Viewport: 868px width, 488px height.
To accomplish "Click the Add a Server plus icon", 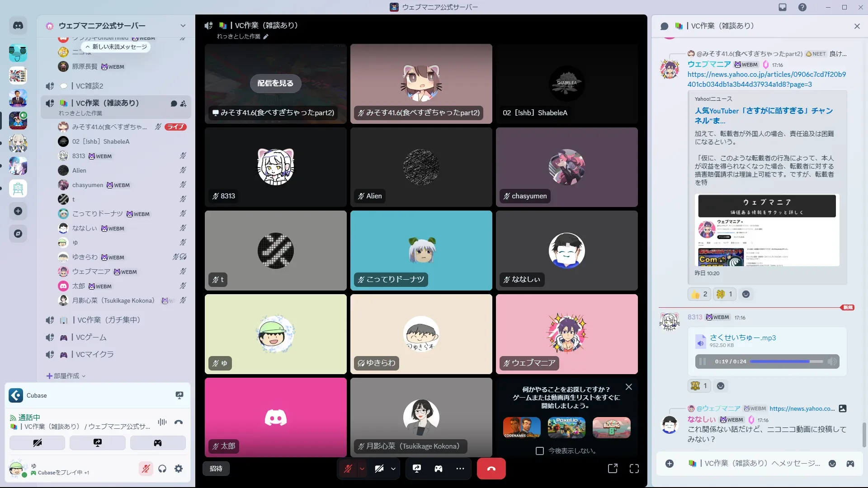I will pyautogui.click(x=18, y=211).
